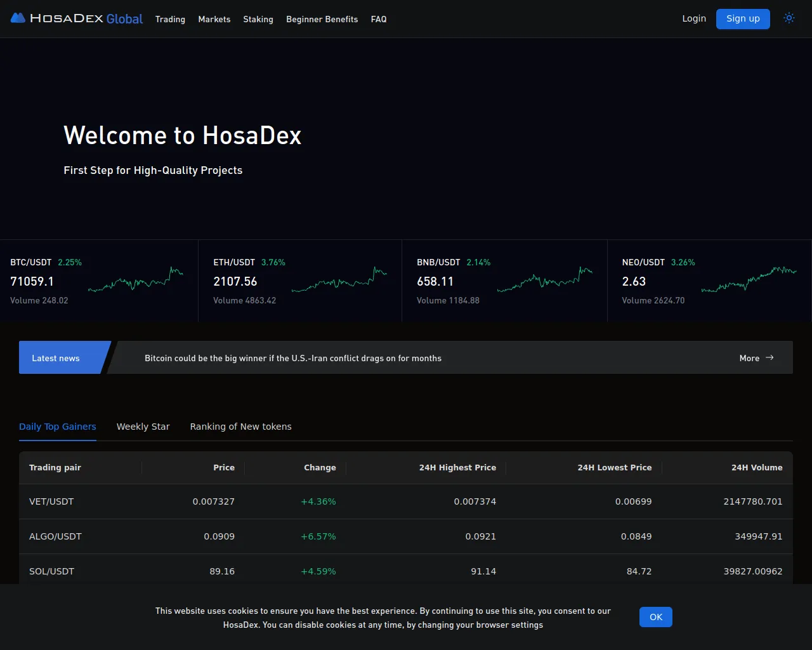Click SOL highest price 91.14
This screenshot has height=650, width=812.
point(483,571)
